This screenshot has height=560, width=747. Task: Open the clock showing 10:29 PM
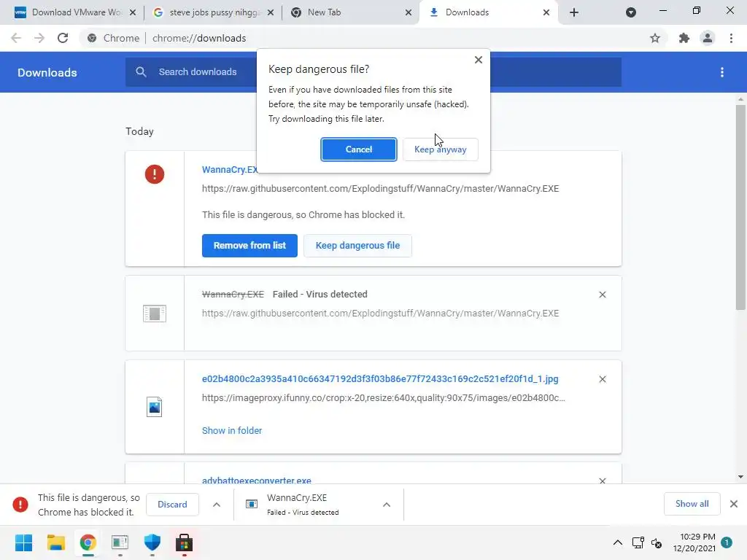click(694, 542)
